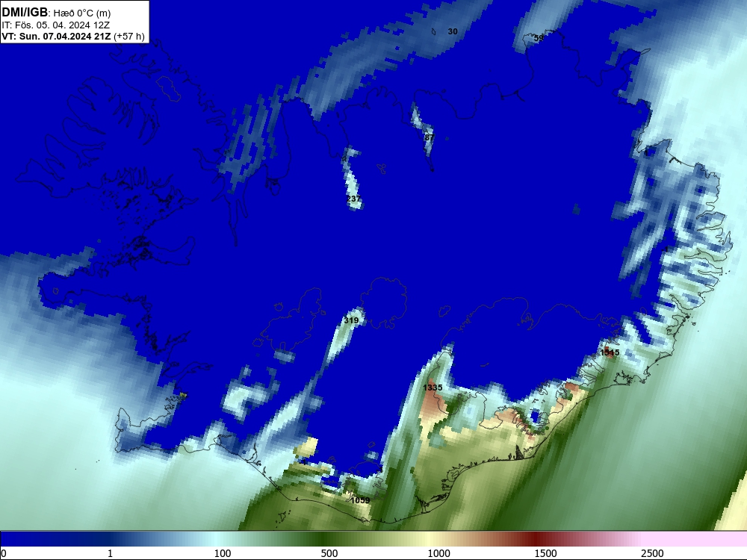Click the legend tick labeled 2500
This screenshot has height=560, width=747.
(652, 554)
